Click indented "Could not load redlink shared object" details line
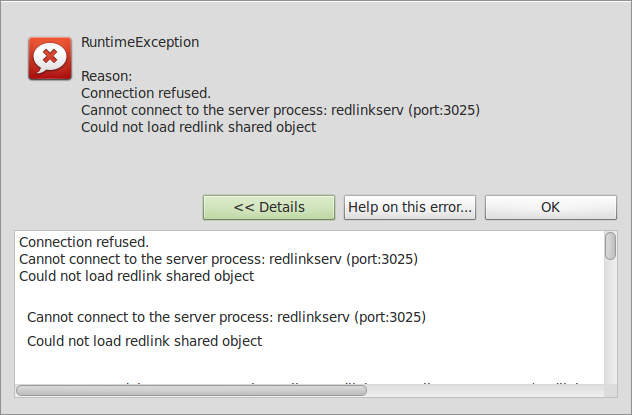The image size is (632, 415). (144, 341)
